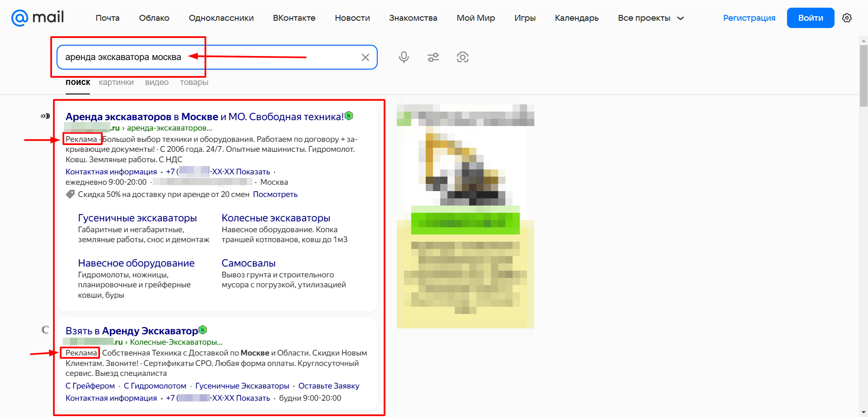Click the green badge after Экскаватор title

click(x=203, y=330)
